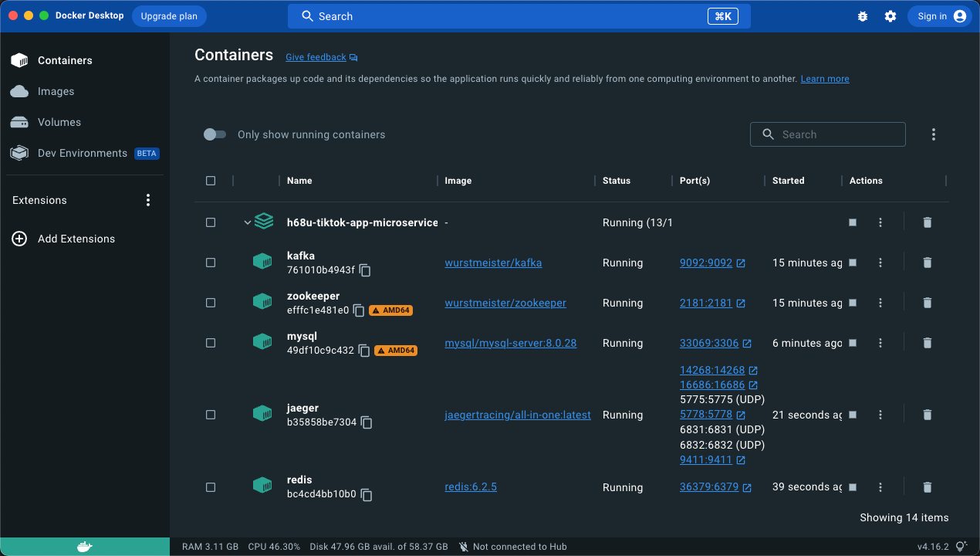Stop the jaeger container
The image size is (980, 556).
[853, 415]
